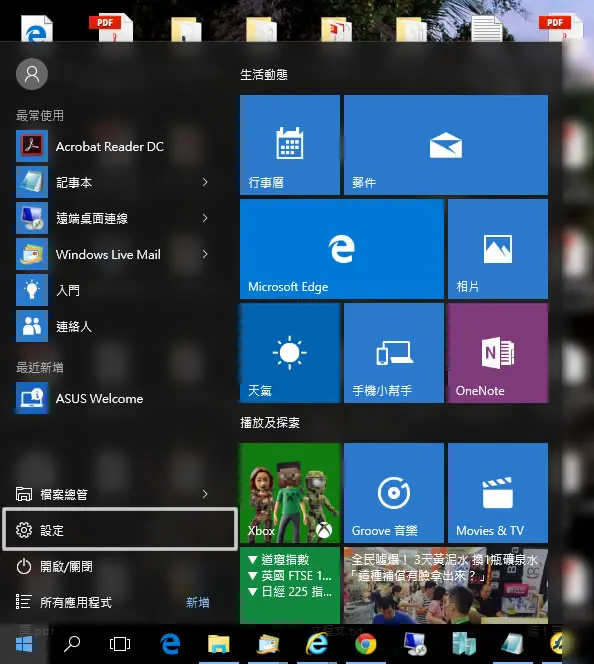Open the 相片 photos tile

(498, 249)
